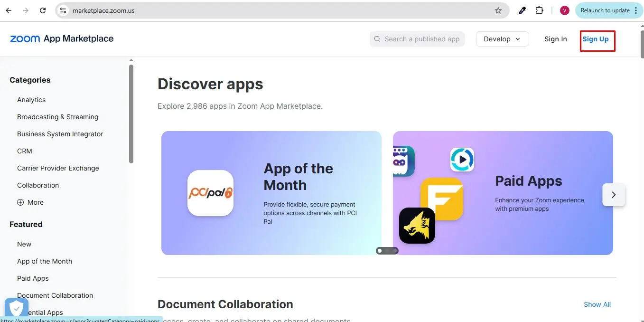Image resolution: width=644 pixels, height=322 pixels.
Task: Click the PCI Pal app logo
Action: (210, 193)
